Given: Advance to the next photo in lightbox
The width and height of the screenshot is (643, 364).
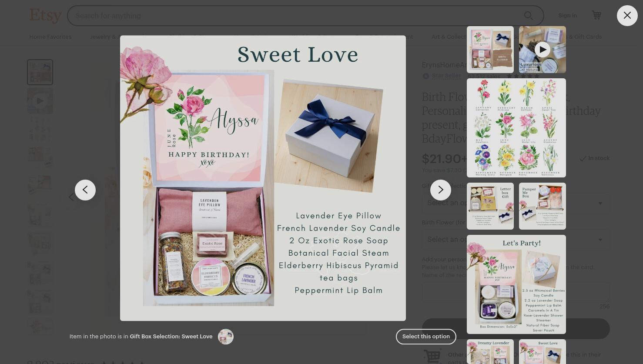Looking at the screenshot, I should coord(441,190).
